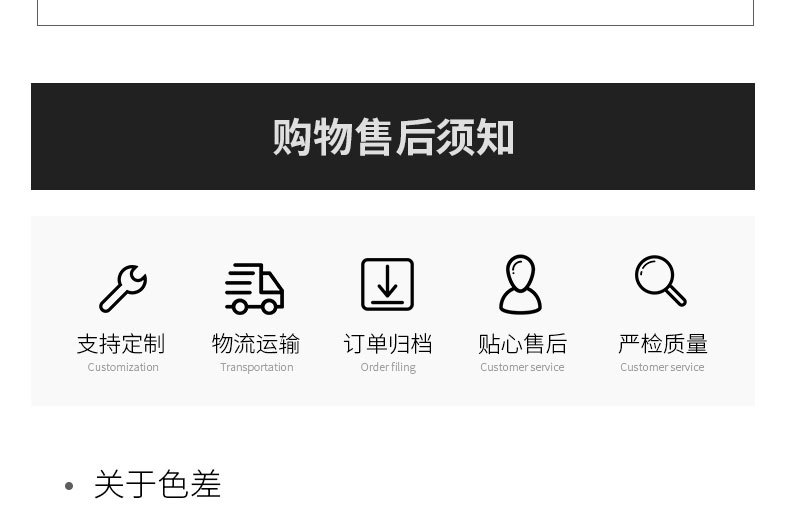Click the magnifying glass quality inspection icon
790x525 pixels.
[x=661, y=281]
